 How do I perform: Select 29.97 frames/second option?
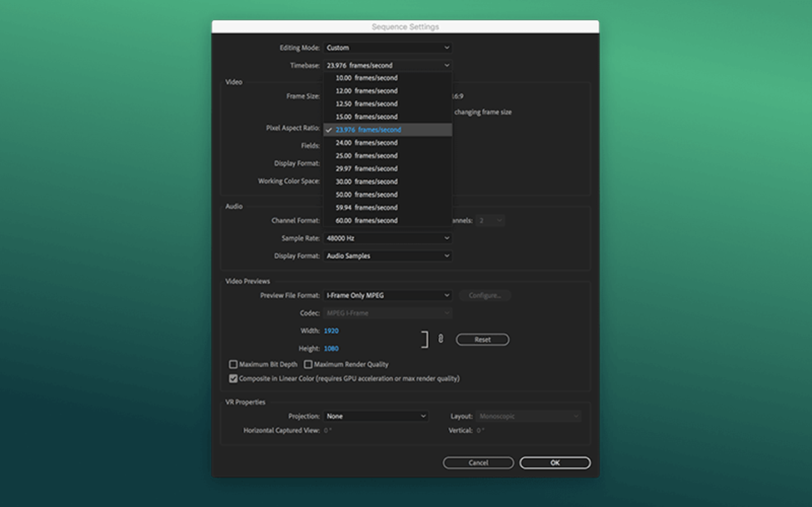tap(388, 169)
